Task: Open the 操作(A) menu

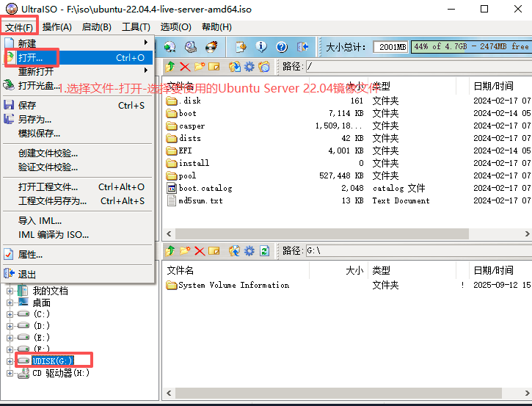Action: 57,27
